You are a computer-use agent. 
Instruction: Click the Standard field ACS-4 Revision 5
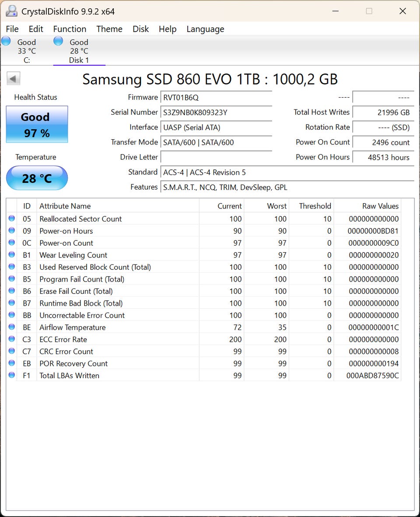[x=287, y=172]
